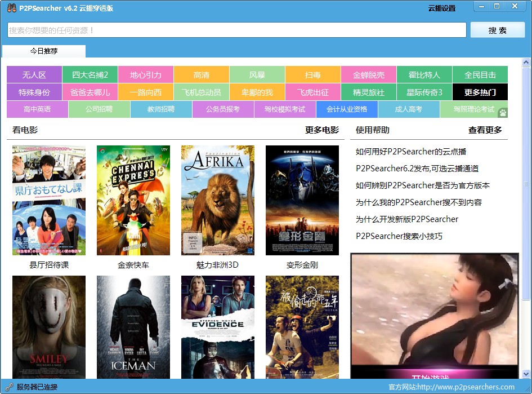Select the 无人区 hot tag
This screenshot has width=532, height=394.
coord(34,75)
